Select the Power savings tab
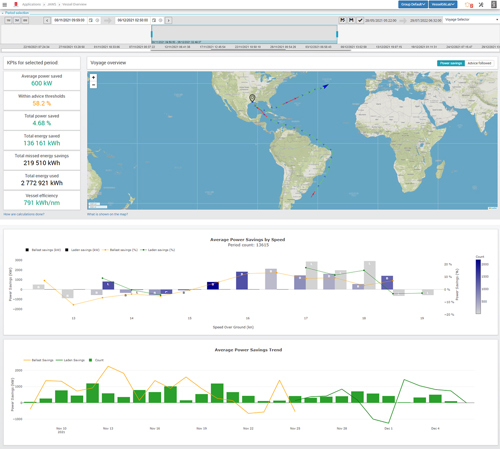 coord(451,63)
